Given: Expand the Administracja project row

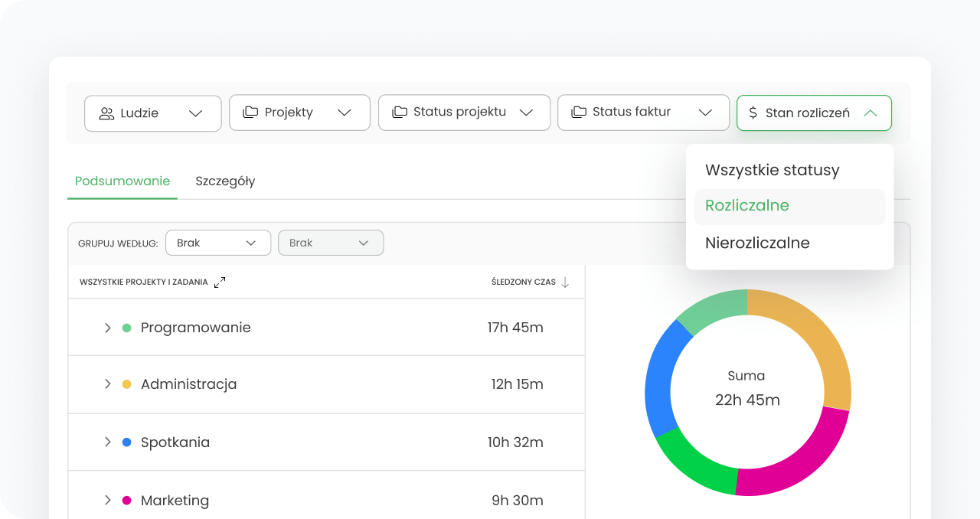Looking at the screenshot, I should (x=108, y=384).
